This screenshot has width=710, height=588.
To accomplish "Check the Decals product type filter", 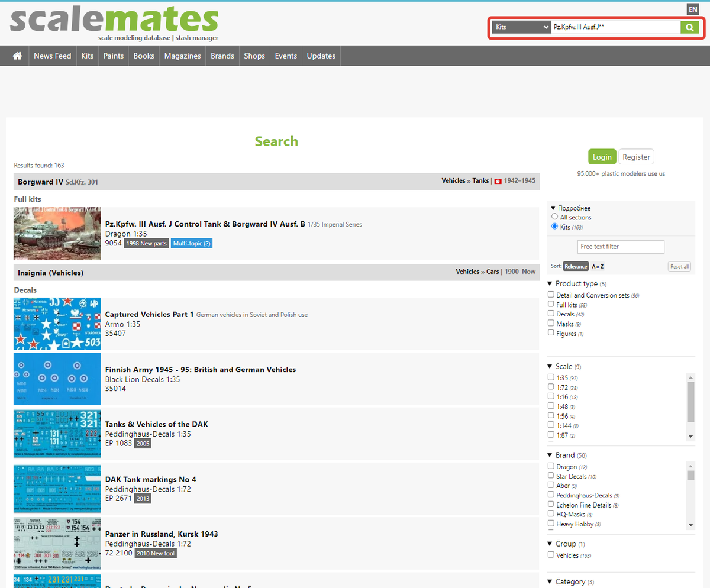I will tap(551, 314).
